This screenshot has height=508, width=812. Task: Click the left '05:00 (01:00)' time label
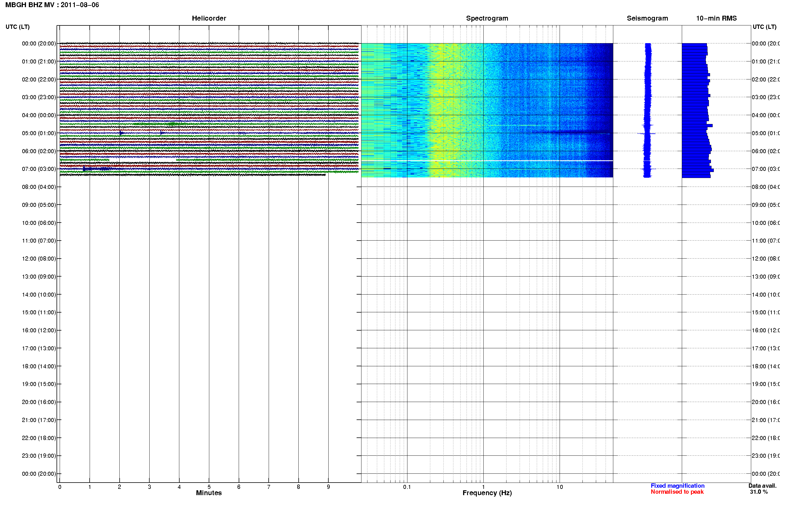click(39, 133)
